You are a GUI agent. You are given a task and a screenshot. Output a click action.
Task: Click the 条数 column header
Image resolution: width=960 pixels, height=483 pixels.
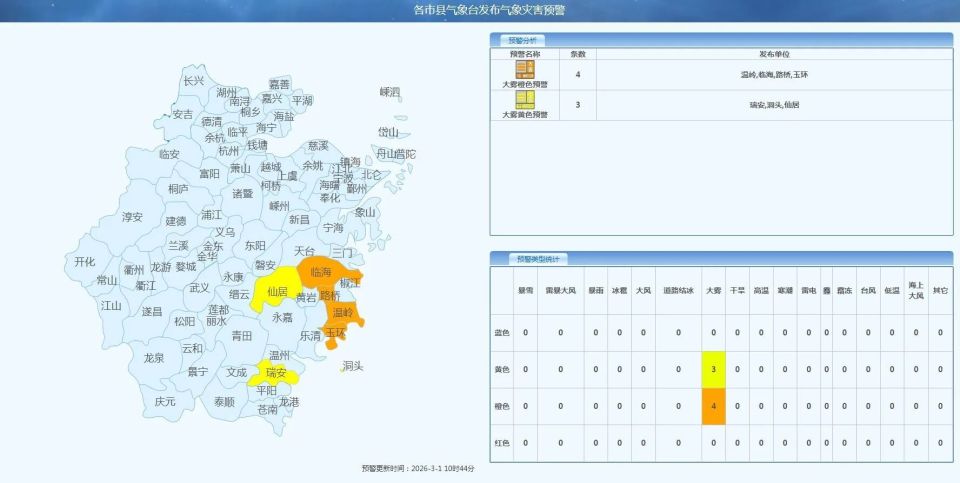click(578, 54)
